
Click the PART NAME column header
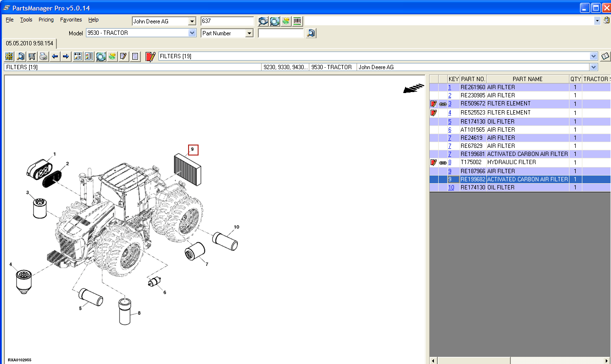(527, 79)
